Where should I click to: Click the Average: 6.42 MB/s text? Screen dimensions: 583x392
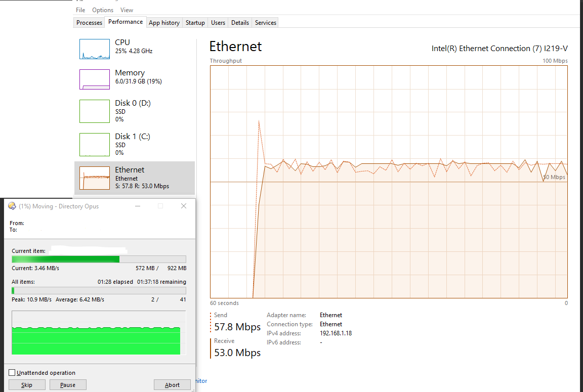point(80,299)
